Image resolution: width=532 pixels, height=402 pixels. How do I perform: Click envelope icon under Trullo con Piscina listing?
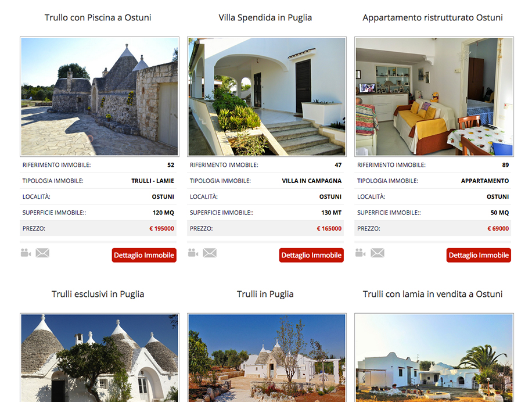(x=42, y=253)
